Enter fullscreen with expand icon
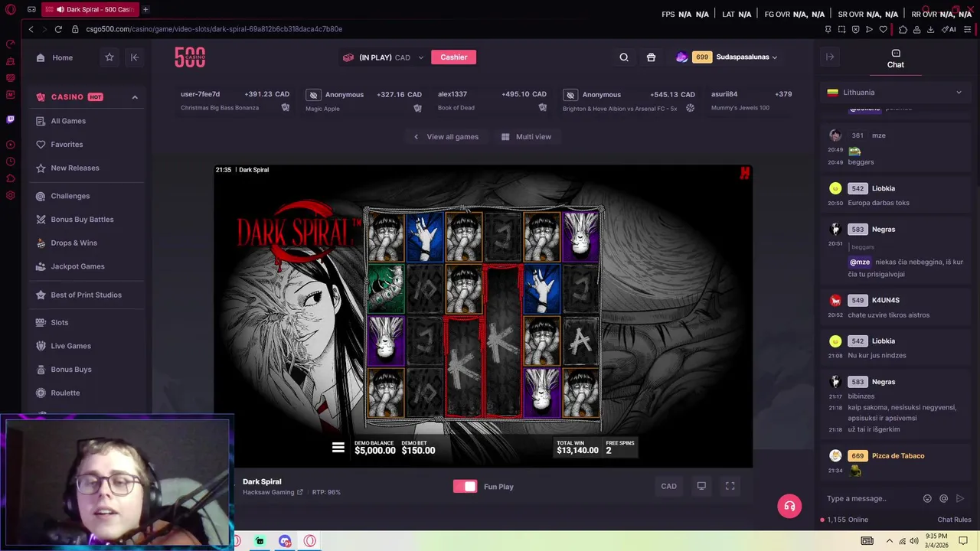Image resolution: width=980 pixels, height=551 pixels. pos(730,486)
